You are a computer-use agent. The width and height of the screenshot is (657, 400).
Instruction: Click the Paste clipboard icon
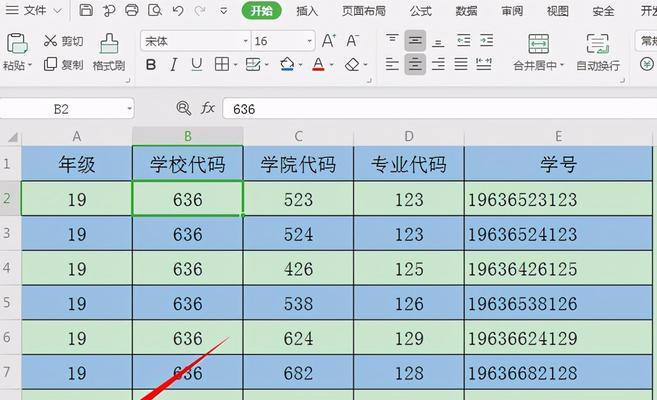[x=17, y=43]
